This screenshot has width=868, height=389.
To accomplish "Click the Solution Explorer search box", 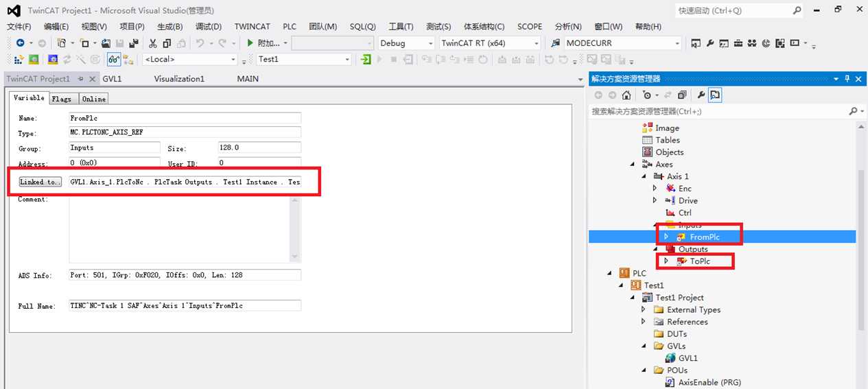I will click(719, 111).
